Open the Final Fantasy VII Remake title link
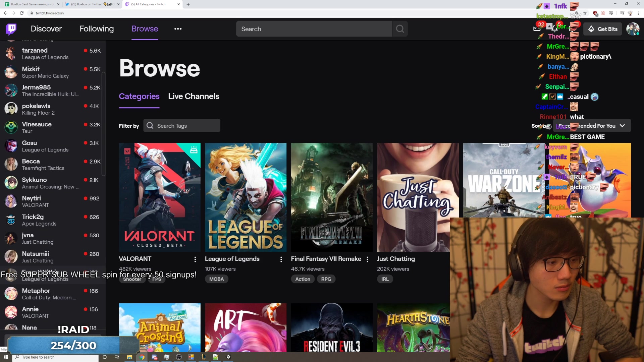The height and width of the screenshot is (362, 644). pyautogui.click(x=326, y=259)
